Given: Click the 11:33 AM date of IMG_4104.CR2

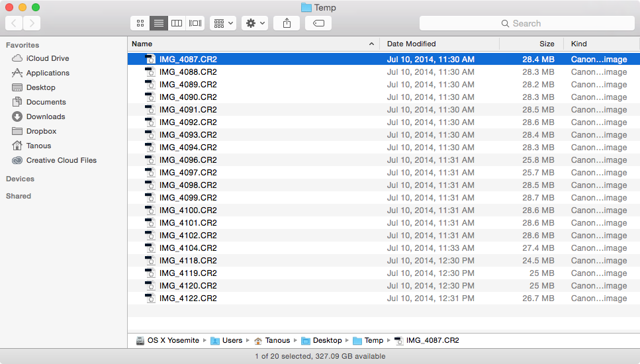Looking at the screenshot, I should pos(431,248).
